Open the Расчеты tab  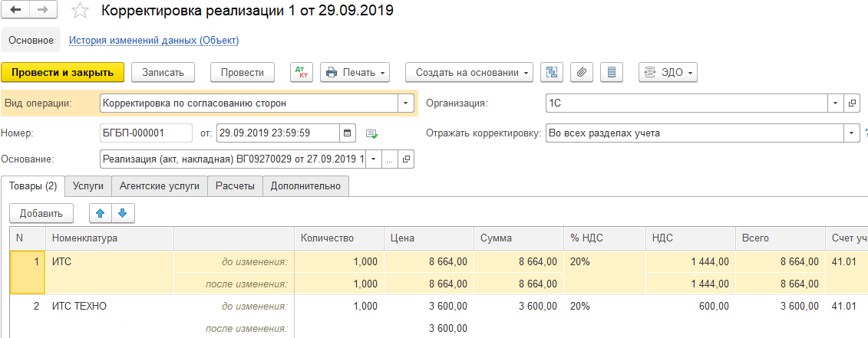pos(235,185)
